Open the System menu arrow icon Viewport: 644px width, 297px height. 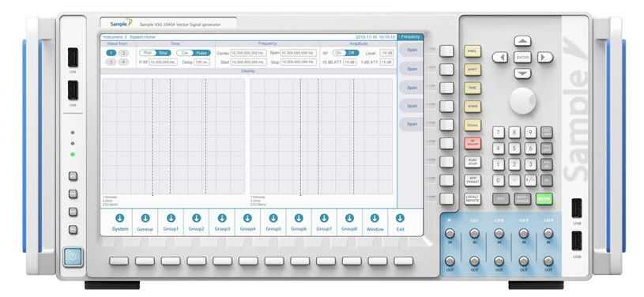click(x=119, y=218)
